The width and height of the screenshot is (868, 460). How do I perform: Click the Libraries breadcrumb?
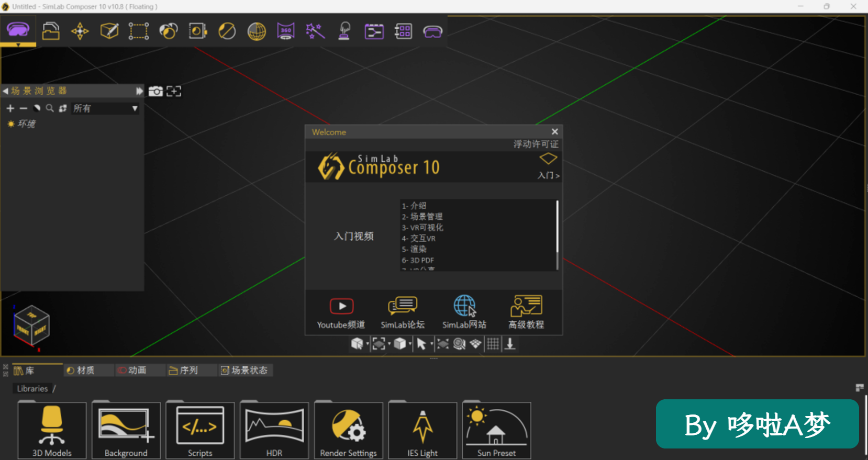click(32, 389)
